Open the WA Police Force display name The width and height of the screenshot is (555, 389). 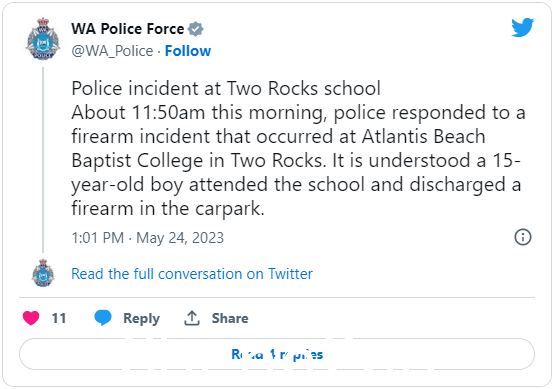click(x=127, y=29)
